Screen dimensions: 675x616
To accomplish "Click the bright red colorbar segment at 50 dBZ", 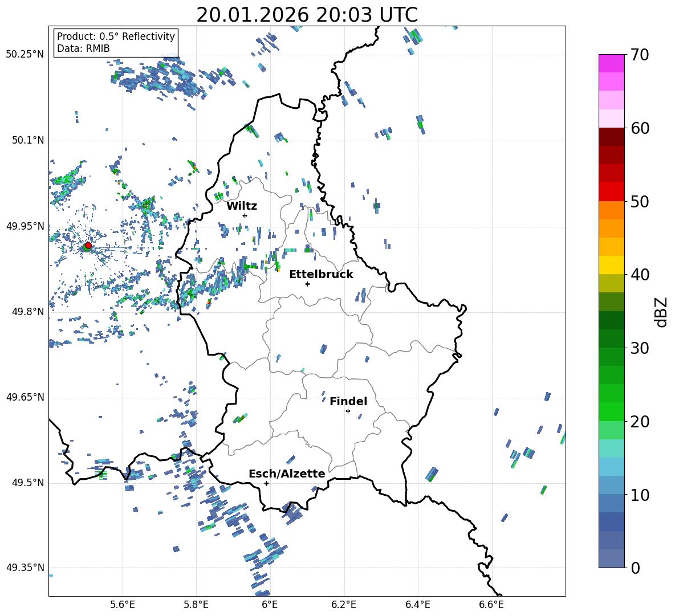I will pos(611,192).
